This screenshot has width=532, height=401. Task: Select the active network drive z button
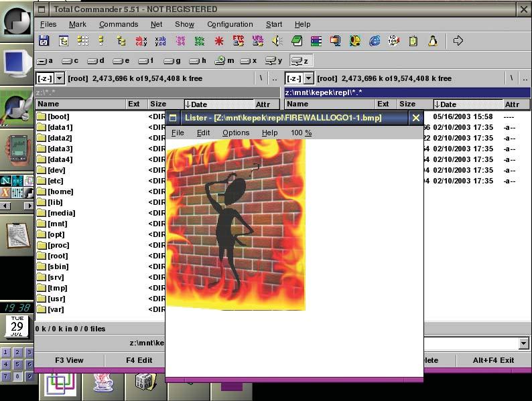coord(301,61)
